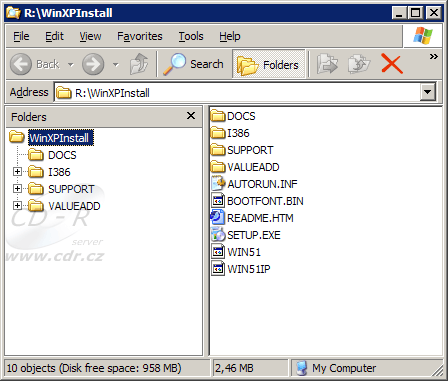This screenshot has width=448, height=381.
Task: Open the Favorites menu
Action: pyautogui.click(x=140, y=36)
